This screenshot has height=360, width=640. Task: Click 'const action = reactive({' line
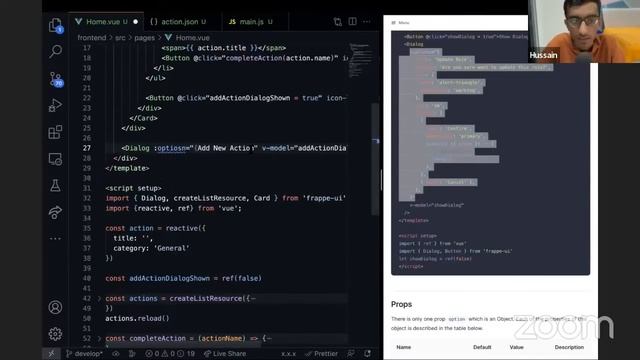(156, 228)
